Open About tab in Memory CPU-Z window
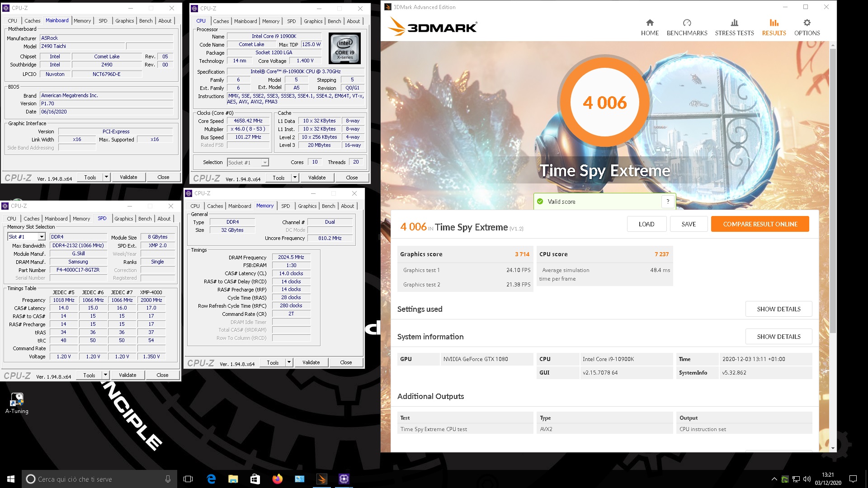The width and height of the screenshot is (868, 488). (x=347, y=206)
